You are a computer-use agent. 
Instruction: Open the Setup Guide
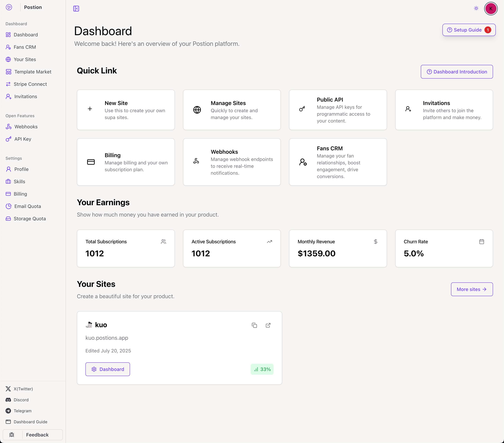coord(469,30)
